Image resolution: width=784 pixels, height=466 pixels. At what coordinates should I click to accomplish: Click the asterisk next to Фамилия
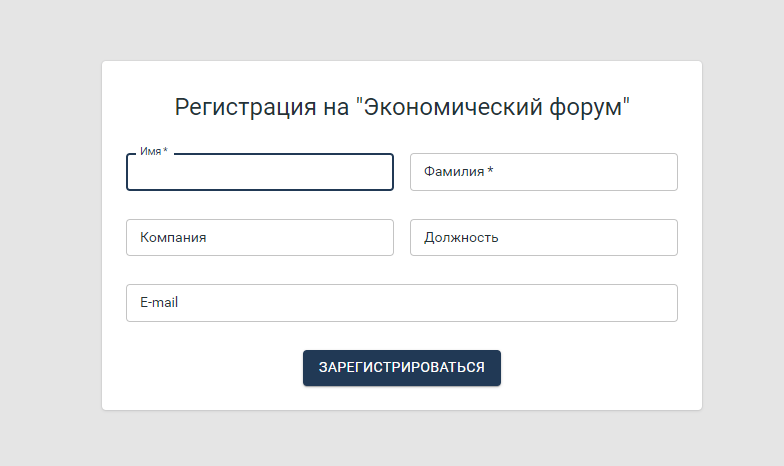point(491,171)
